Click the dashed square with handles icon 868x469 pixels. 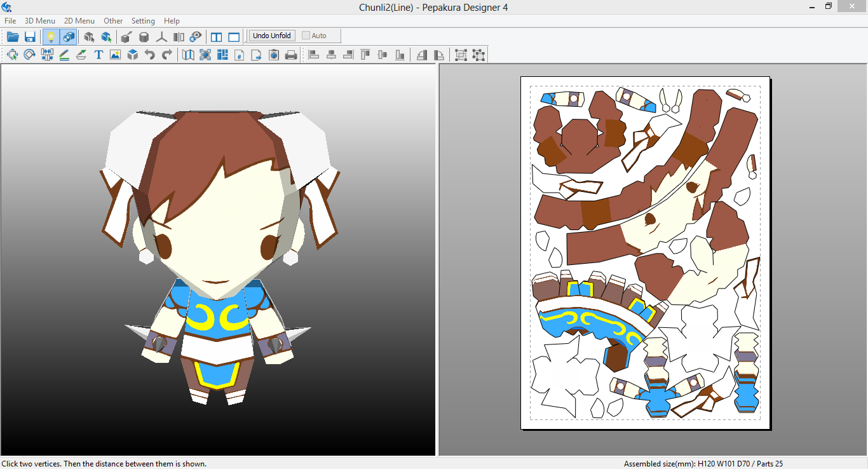point(478,55)
